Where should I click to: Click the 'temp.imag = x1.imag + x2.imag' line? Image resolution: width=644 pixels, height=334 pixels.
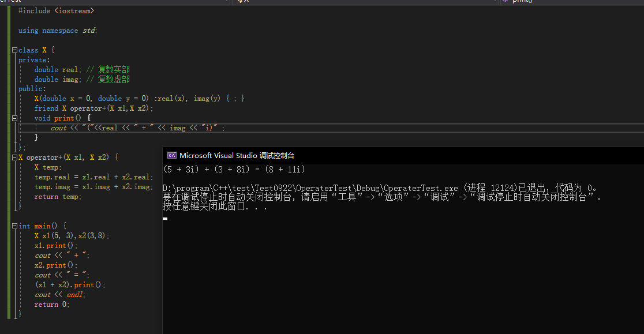pyautogui.click(x=93, y=187)
